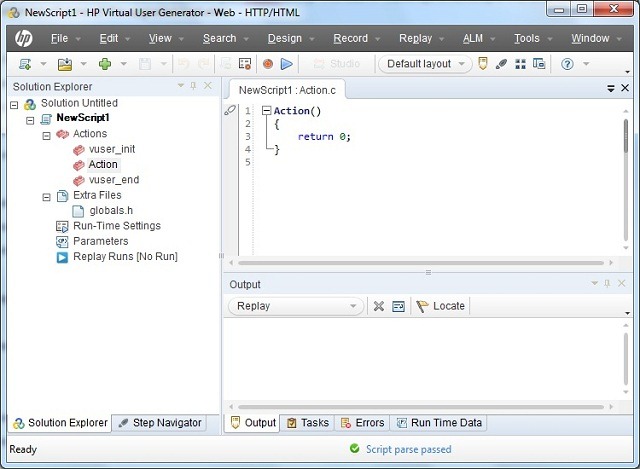Open the Search menu

220,38
